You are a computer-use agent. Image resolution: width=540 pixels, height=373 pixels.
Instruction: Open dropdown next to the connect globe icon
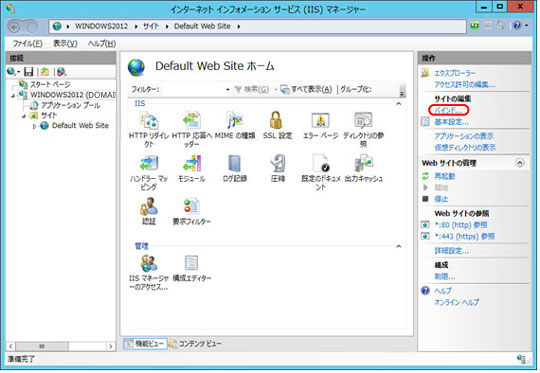tap(19, 72)
